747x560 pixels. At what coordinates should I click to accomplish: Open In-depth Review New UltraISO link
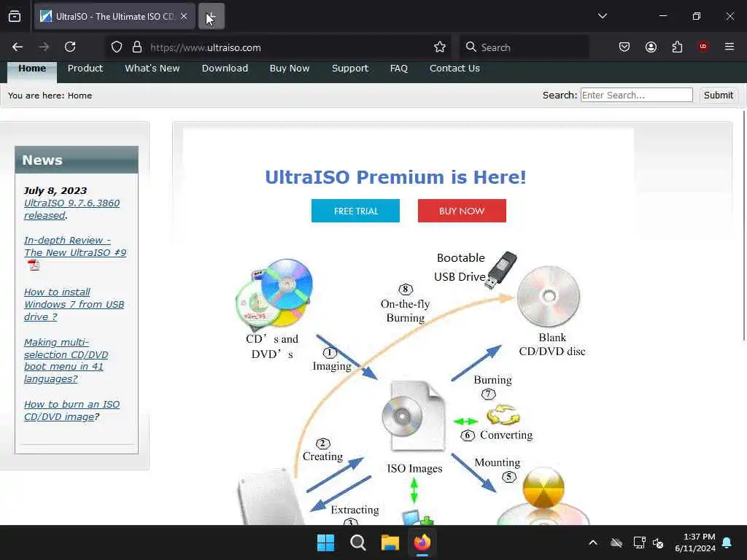(x=75, y=246)
